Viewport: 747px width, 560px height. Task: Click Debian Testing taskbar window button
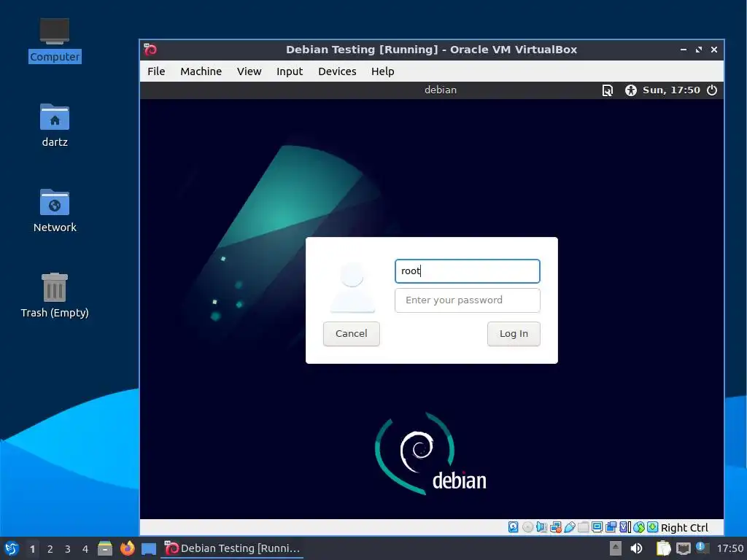click(232, 548)
